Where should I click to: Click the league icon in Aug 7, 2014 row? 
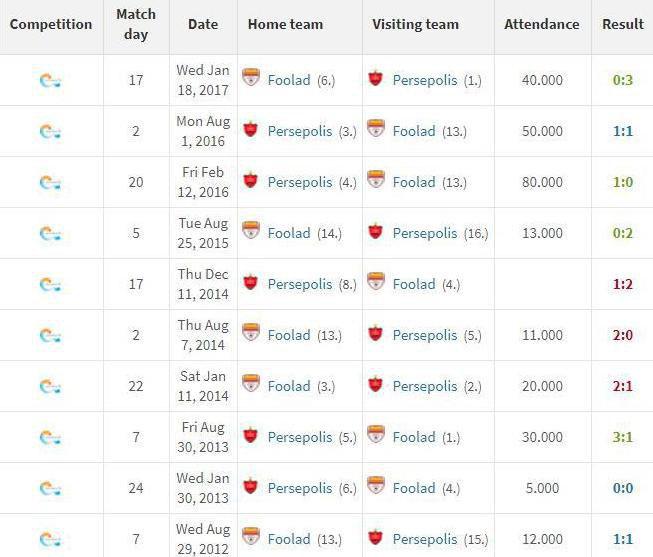pos(50,335)
